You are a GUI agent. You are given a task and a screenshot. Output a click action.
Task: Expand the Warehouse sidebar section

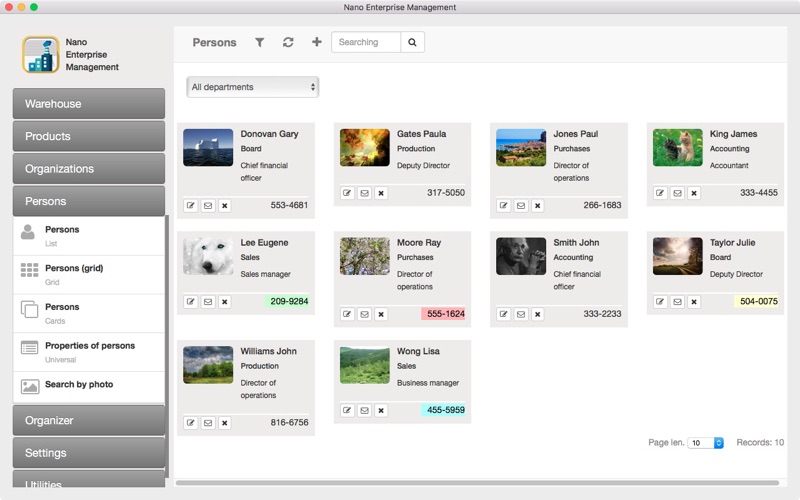tap(89, 104)
